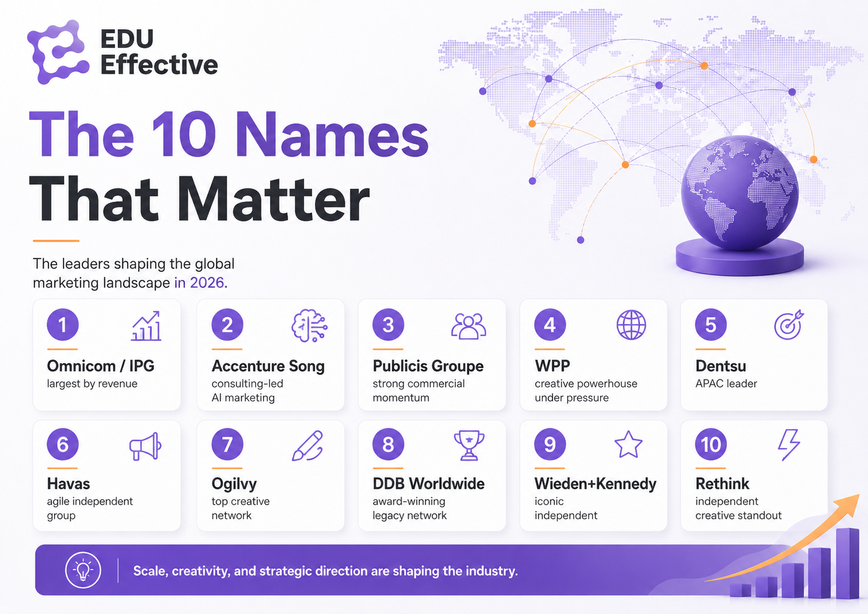Select the "That Matter" black headline
The height and width of the screenshot is (614, 868).
click(x=200, y=199)
